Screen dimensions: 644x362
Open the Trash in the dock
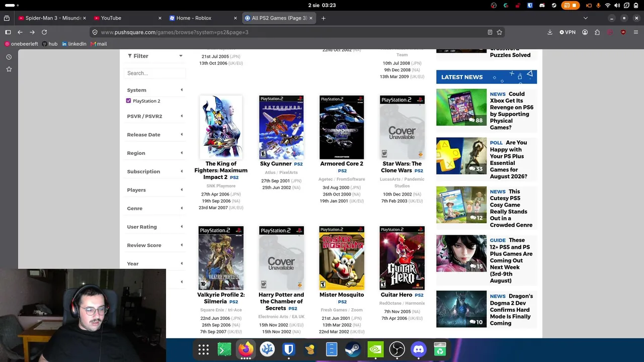tap(440, 349)
